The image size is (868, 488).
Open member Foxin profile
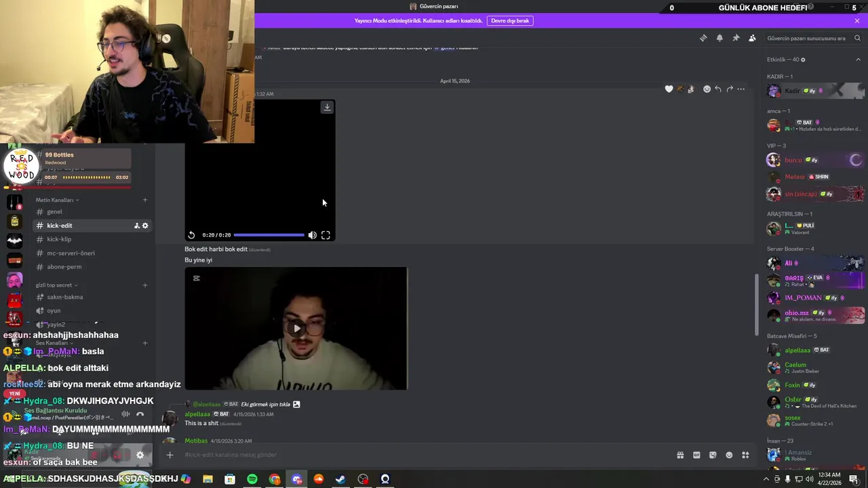point(815,385)
